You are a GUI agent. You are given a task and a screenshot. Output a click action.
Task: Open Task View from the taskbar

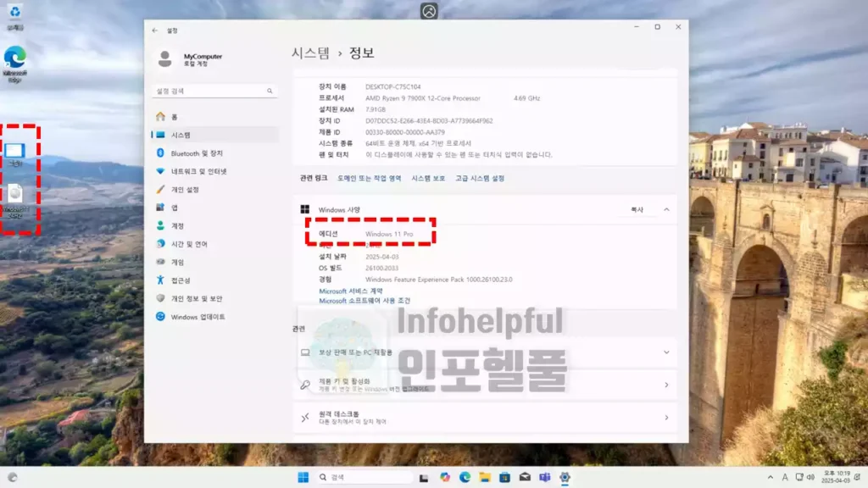[x=424, y=478]
